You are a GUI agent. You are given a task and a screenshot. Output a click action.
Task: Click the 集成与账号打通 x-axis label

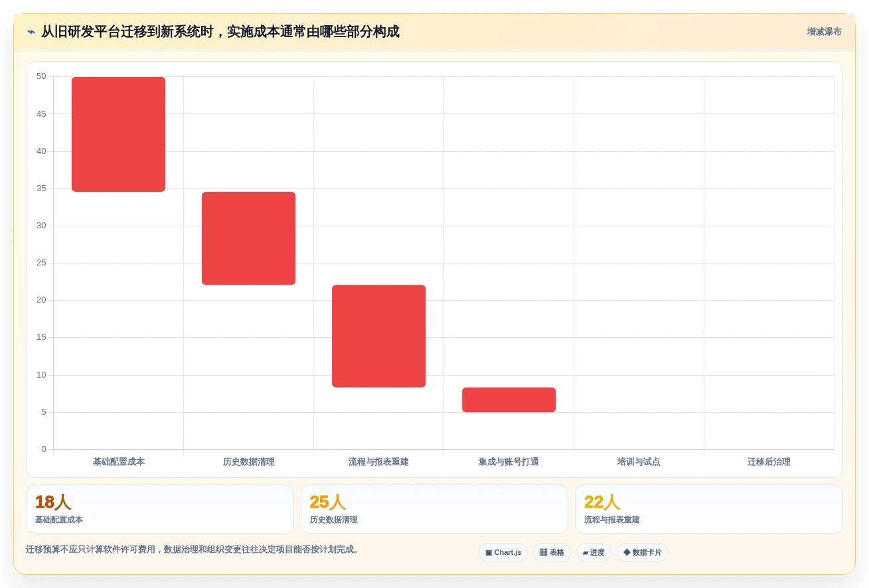(509, 462)
